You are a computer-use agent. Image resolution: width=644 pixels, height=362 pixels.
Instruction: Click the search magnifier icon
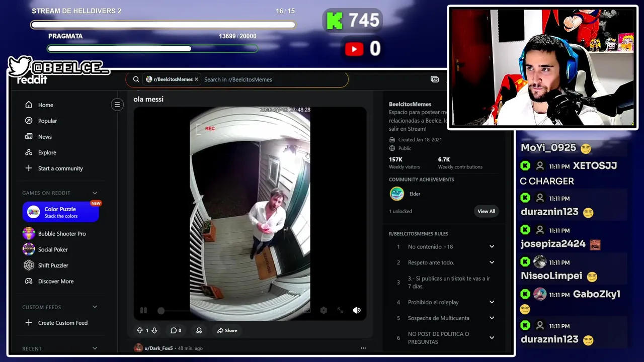136,79
